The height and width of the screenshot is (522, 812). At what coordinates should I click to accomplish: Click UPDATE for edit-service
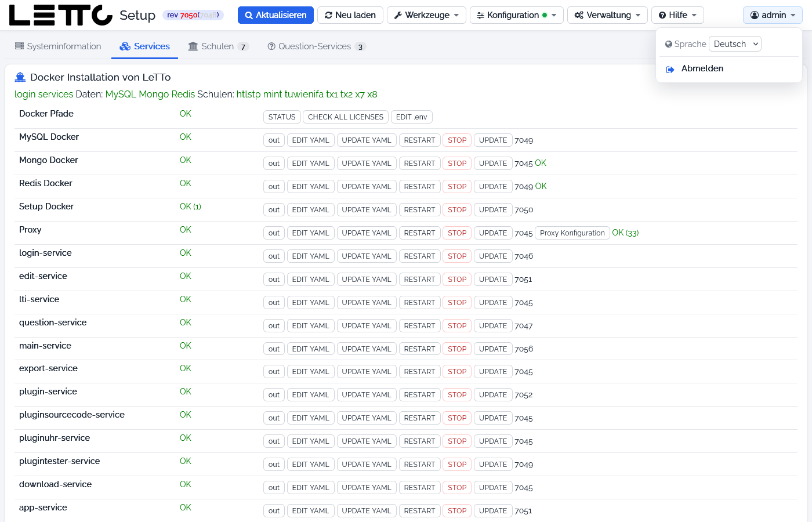[x=493, y=280]
